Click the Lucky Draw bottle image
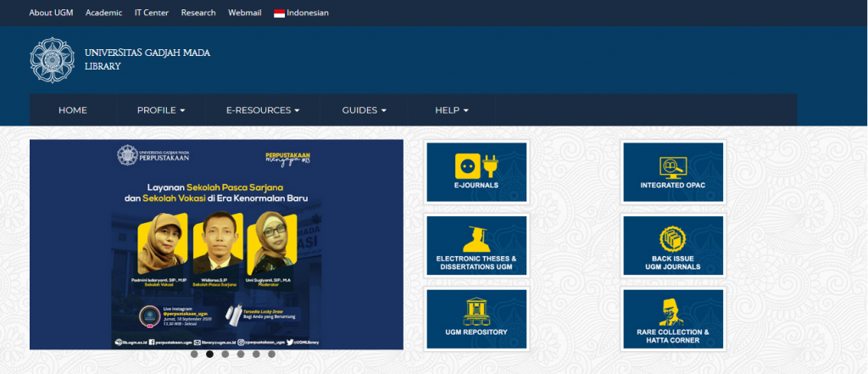This screenshot has width=868, height=374. coord(234,315)
